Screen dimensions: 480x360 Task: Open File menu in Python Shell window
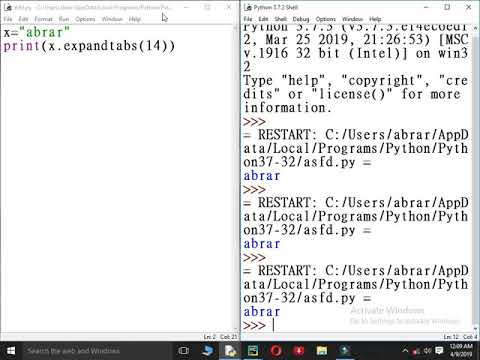[248, 19]
